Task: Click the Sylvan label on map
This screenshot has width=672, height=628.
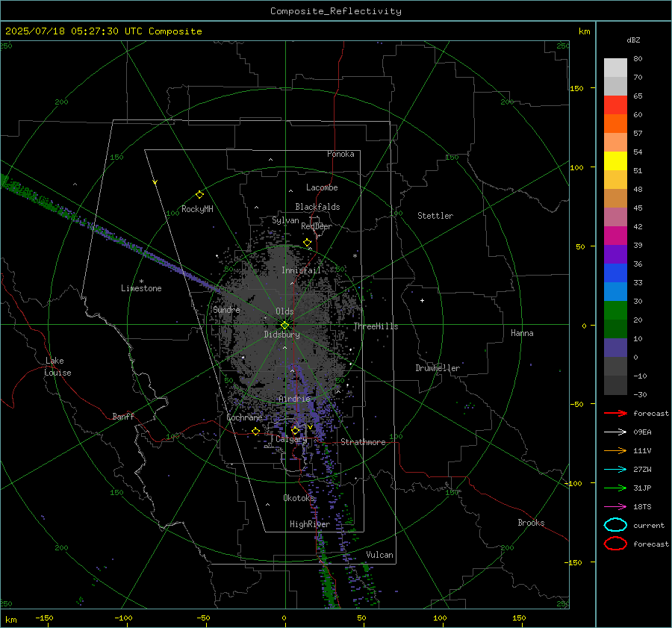Action: point(285,220)
